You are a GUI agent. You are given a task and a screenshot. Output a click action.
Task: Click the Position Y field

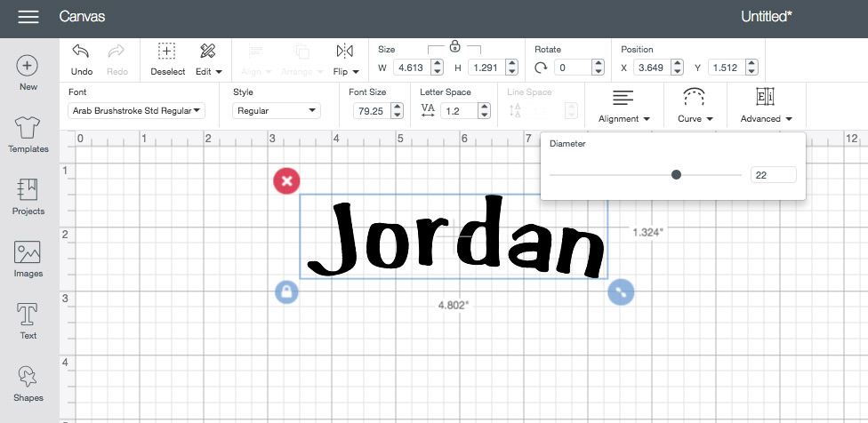point(727,68)
